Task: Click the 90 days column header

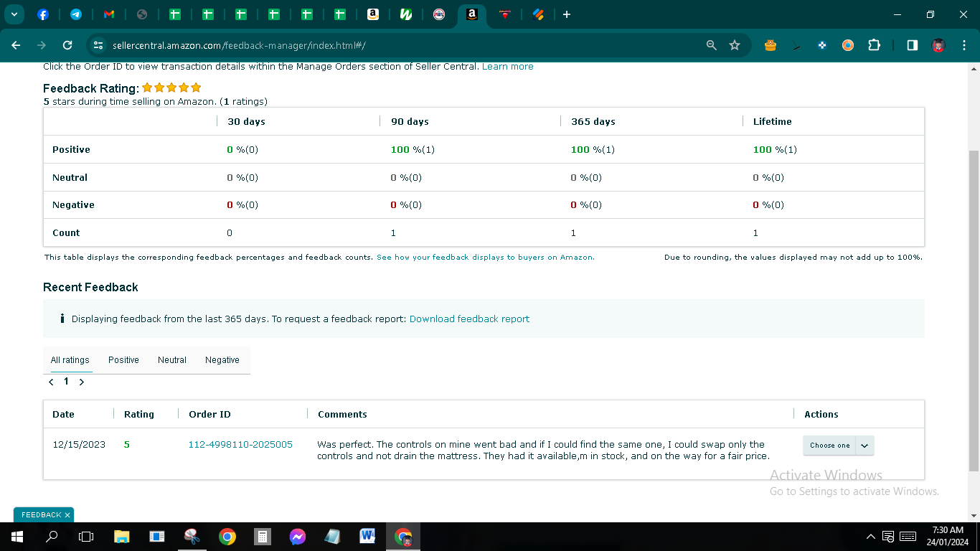Action: (x=410, y=121)
